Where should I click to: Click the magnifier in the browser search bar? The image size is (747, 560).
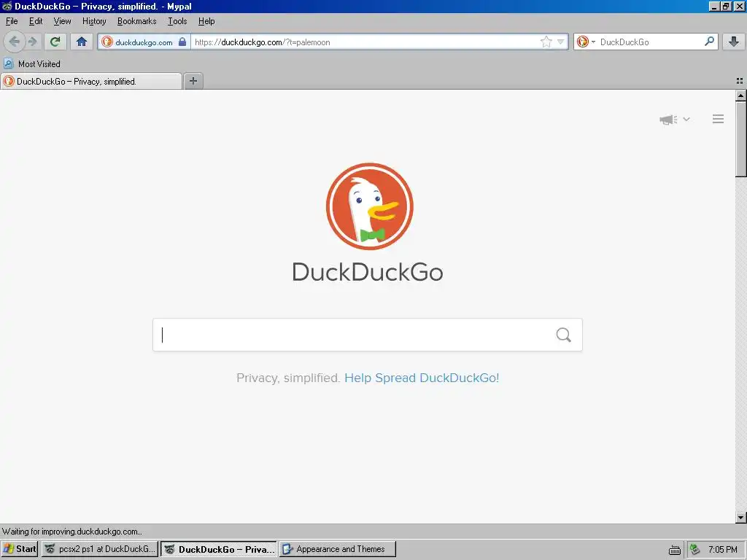pyautogui.click(x=709, y=42)
